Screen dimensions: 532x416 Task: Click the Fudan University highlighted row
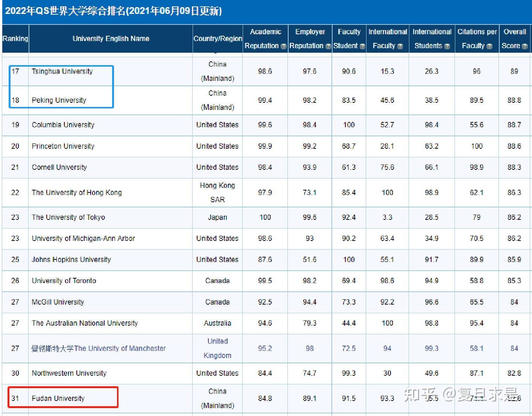click(x=58, y=398)
